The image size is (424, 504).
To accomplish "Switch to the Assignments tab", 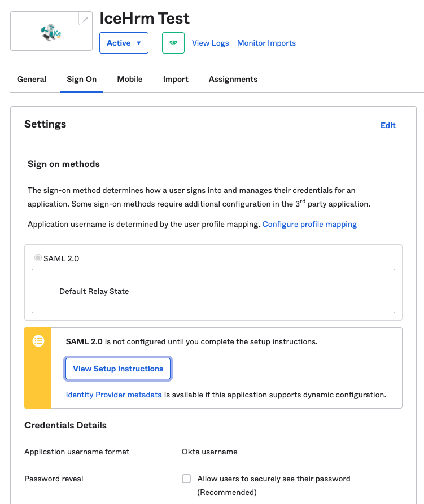I will (233, 79).
